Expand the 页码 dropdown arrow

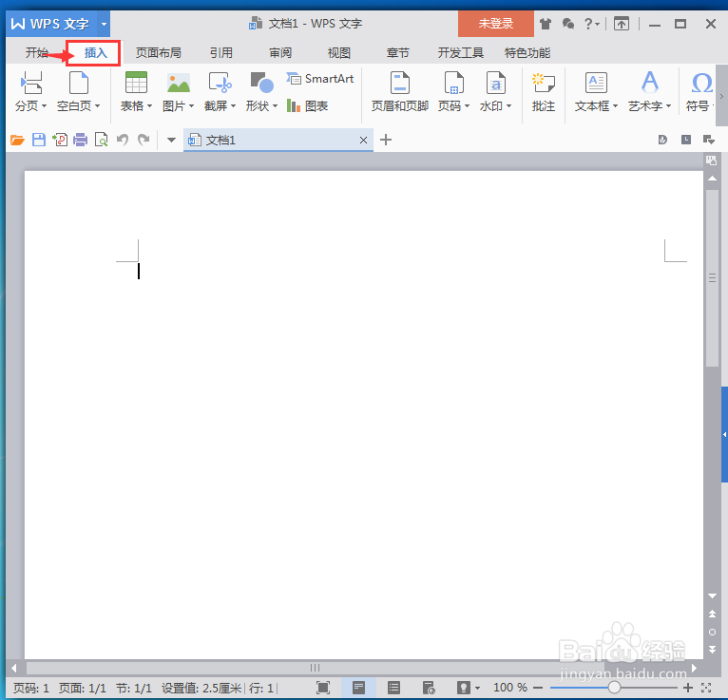pos(467,106)
